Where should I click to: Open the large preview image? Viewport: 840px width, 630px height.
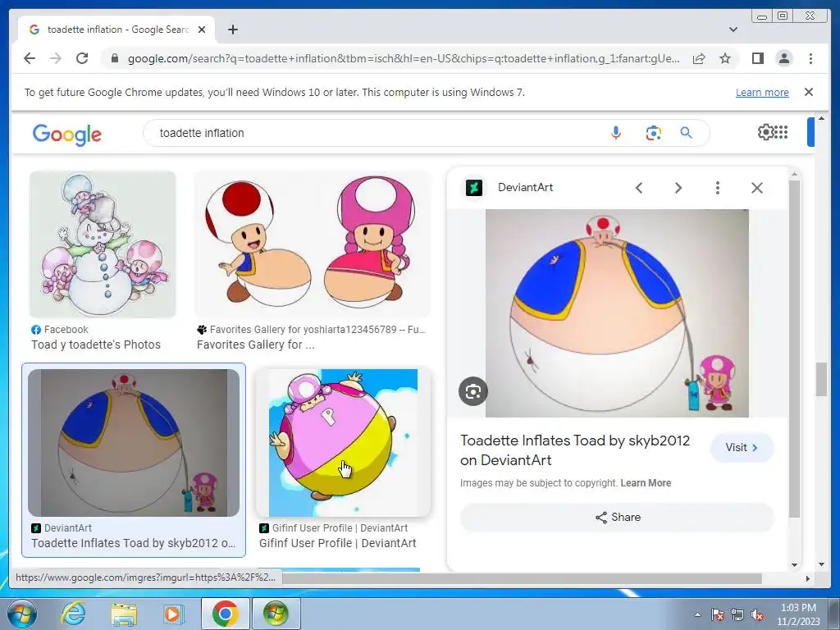click(617, 313)
